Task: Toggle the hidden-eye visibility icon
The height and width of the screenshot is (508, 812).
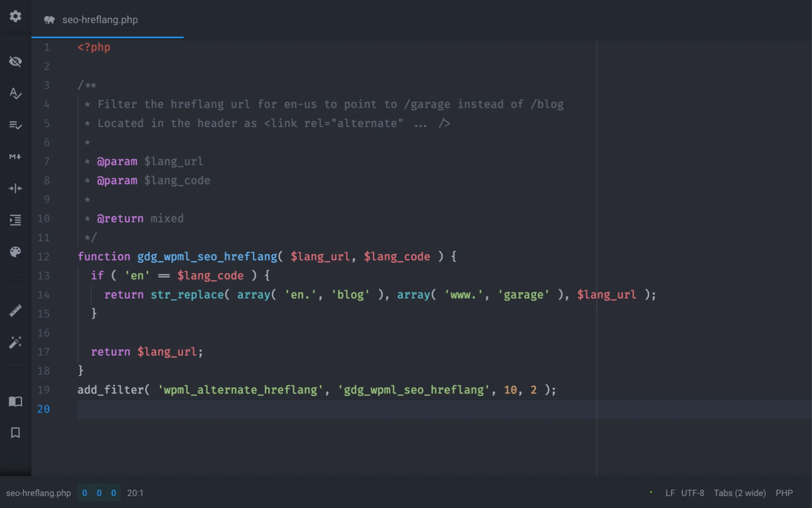Action: pyautogui.click(x=15, y=61)
